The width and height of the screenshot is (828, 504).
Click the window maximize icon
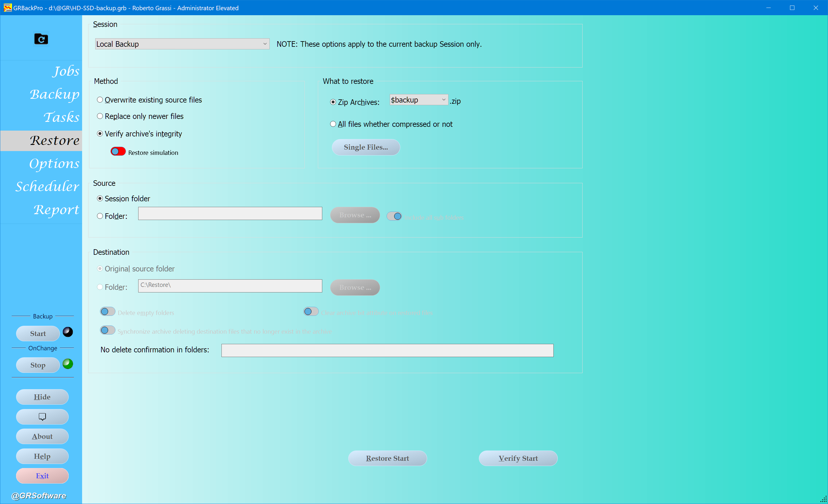[x=792, y=7]
